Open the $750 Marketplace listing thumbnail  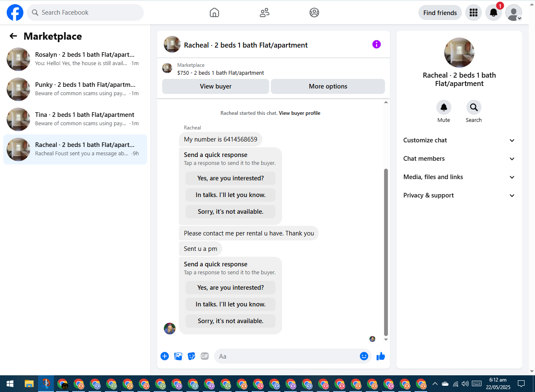point(167,68)
